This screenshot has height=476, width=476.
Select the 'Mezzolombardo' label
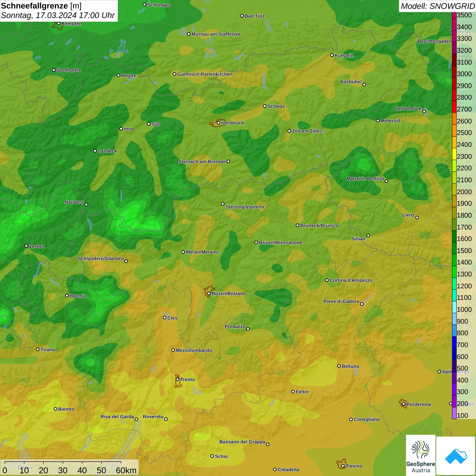tap(194, 350)
